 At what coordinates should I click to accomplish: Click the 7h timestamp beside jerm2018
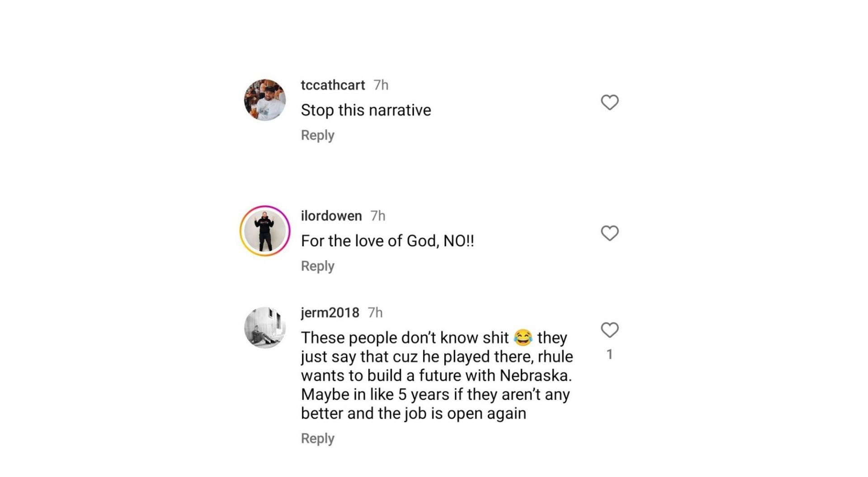point(375,313)
